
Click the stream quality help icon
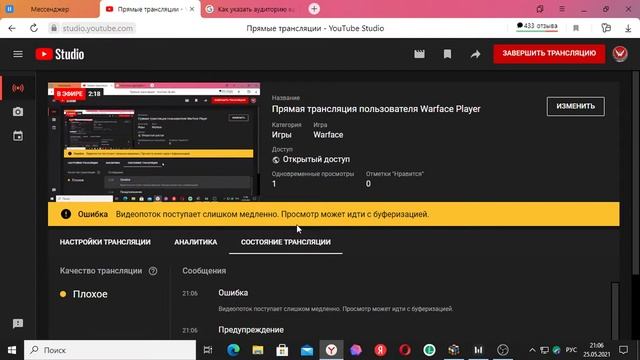click(153, 271)
